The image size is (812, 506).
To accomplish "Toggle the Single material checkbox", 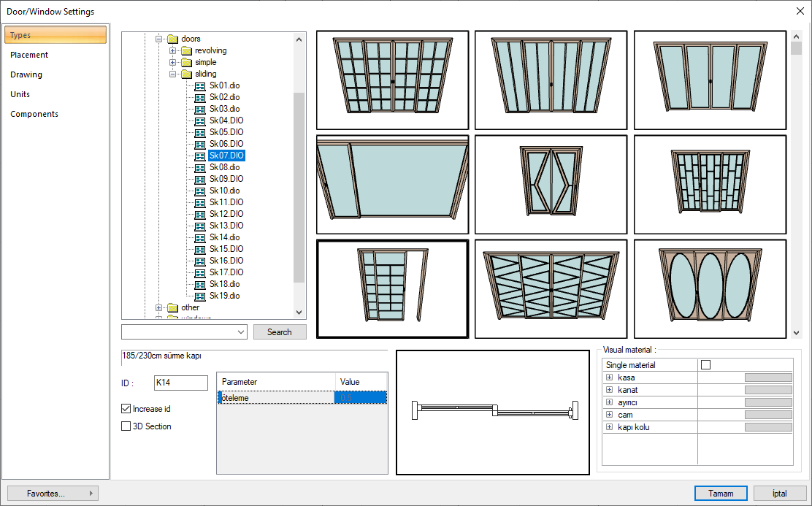I will (705, 365).
